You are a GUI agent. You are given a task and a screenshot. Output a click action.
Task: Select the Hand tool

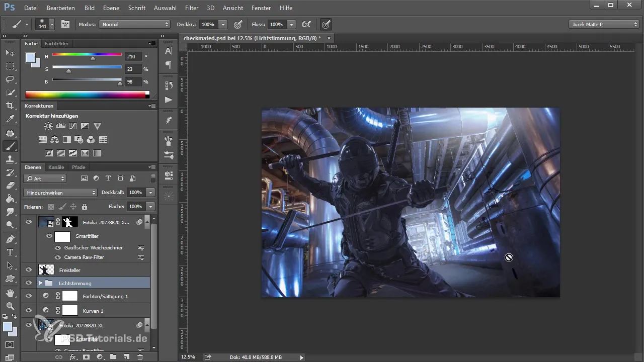coord(10,292)
